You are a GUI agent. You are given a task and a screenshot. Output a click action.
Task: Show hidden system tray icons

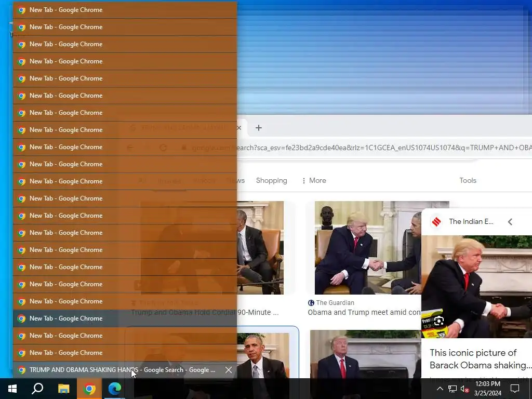(440, 389)
